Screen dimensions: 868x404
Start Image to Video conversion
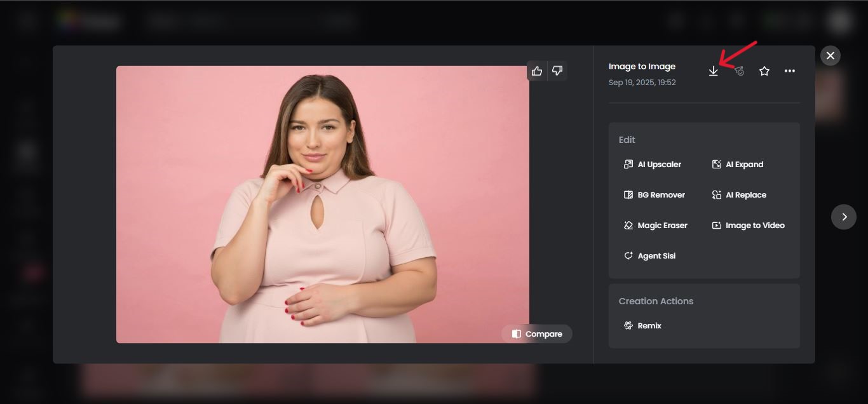(x=754, y=225)
